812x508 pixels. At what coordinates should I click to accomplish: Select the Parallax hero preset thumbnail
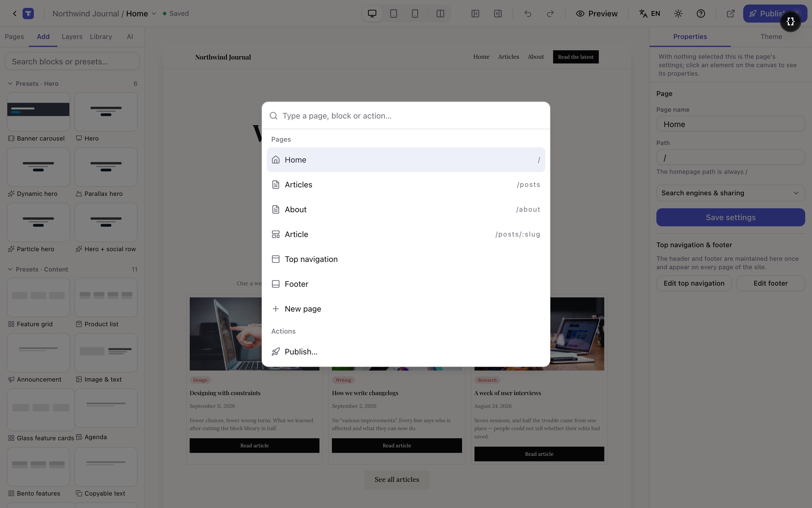click(106, 167)
